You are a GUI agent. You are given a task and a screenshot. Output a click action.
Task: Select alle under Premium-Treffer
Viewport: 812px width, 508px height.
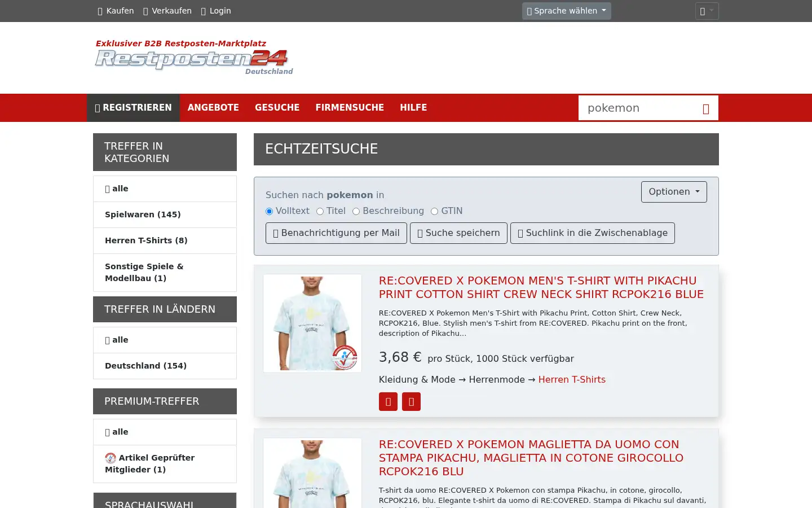point(165,432)
